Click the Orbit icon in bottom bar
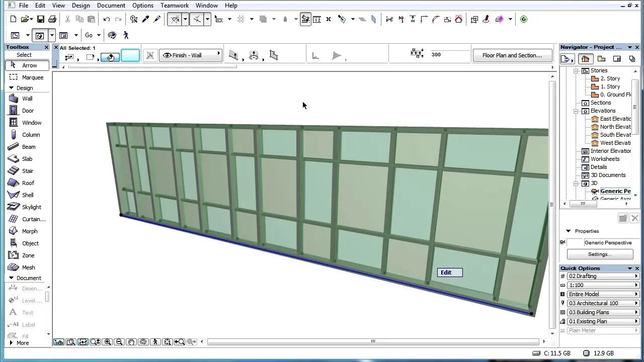The height and width of the screenshot is (362, 644). coord(143,342)
